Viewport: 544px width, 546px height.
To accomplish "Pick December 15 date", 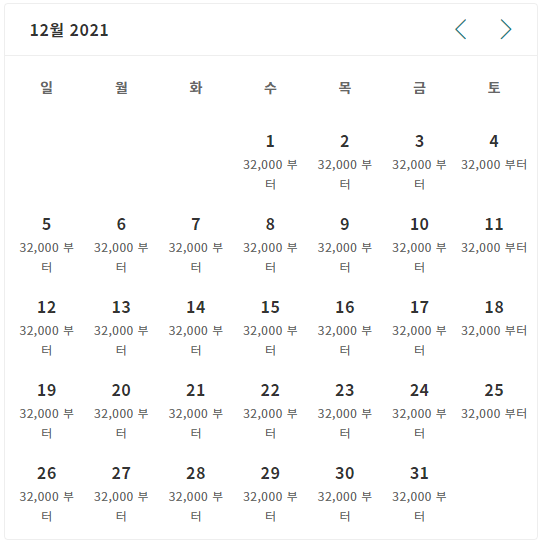I will [270, 327].
